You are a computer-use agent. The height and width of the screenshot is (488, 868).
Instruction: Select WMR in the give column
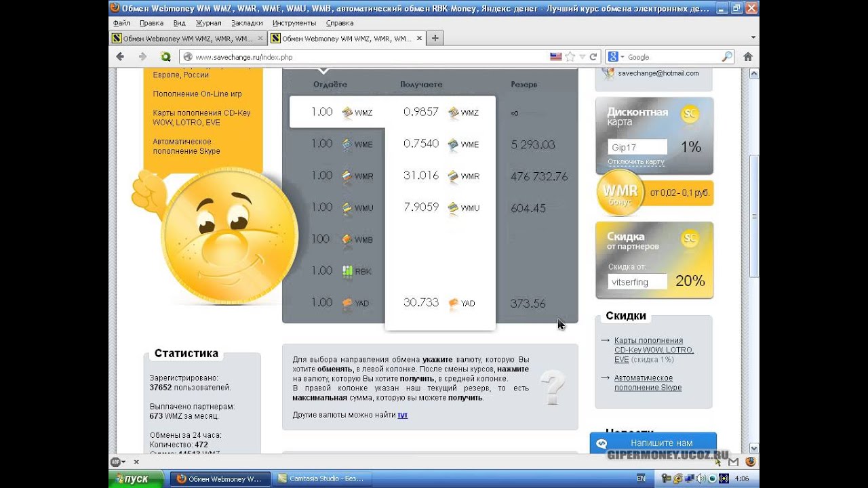(342, 176)
